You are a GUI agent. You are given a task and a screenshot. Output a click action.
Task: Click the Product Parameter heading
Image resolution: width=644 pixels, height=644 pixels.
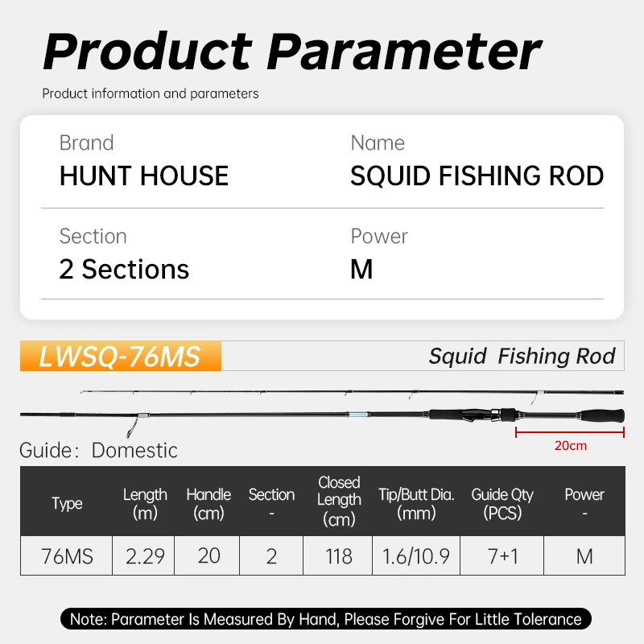291,51
